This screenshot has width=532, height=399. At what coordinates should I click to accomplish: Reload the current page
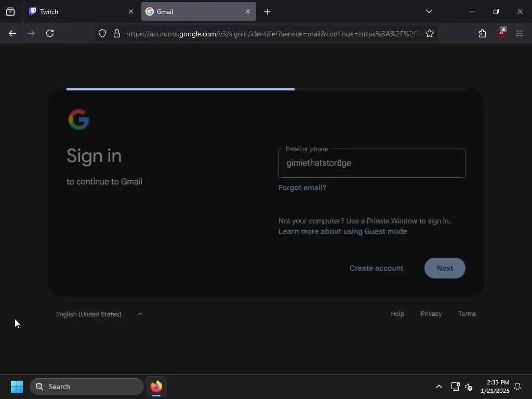(x=50, y=33)
